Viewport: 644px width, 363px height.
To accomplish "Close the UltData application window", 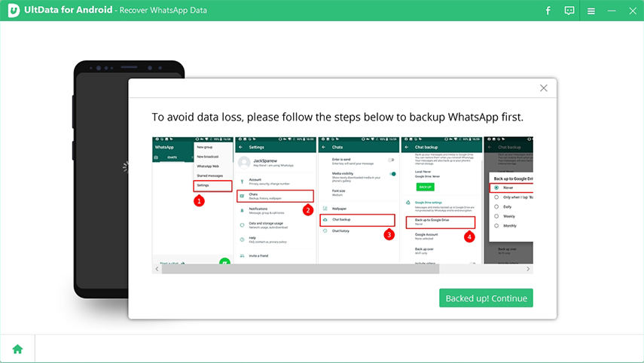I will click(633, 11).
